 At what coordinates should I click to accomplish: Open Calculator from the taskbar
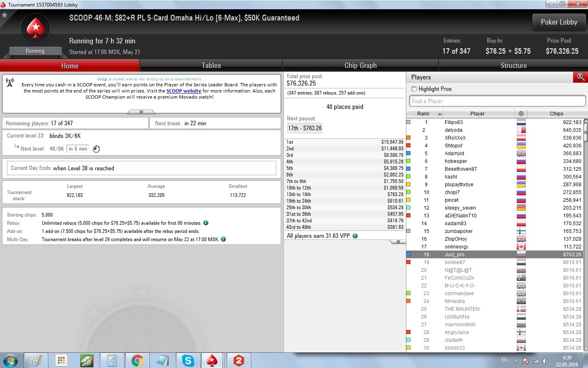point(112,361)
